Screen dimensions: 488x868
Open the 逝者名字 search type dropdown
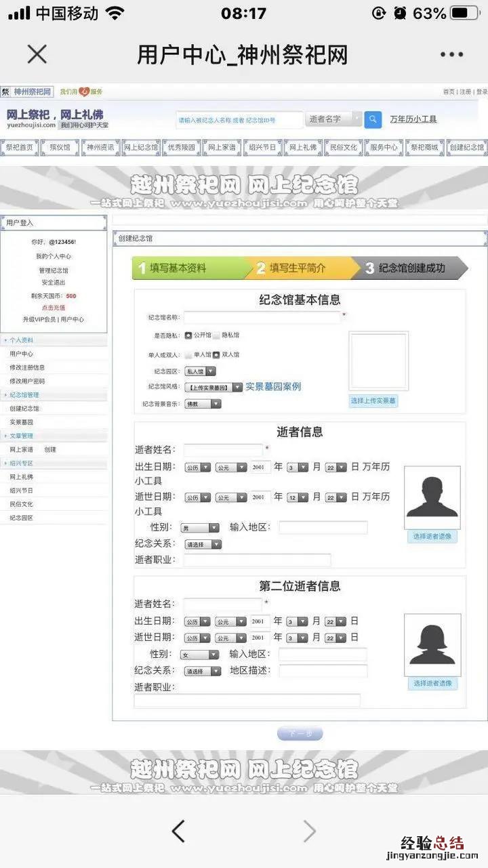coord(334,119)
